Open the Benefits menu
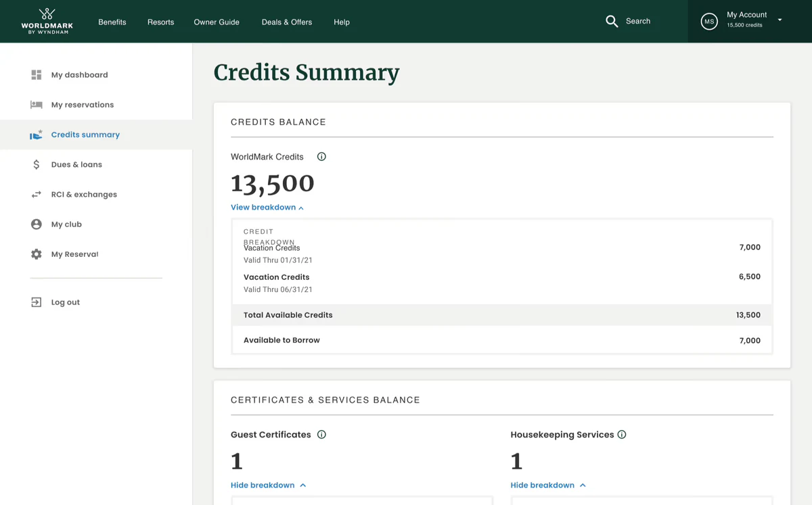This screenshot has height=505, width=812. pyautogui.click(x=112, y=22)
